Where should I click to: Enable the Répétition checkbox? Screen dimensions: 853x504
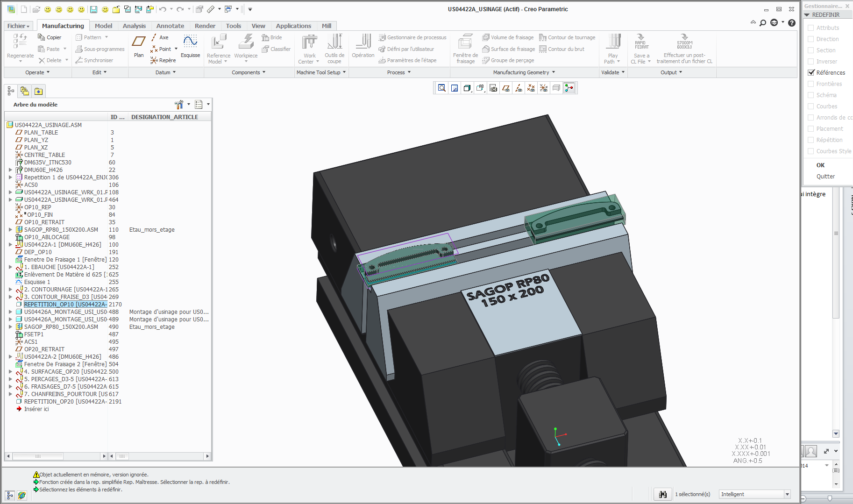tap(811, 140)
